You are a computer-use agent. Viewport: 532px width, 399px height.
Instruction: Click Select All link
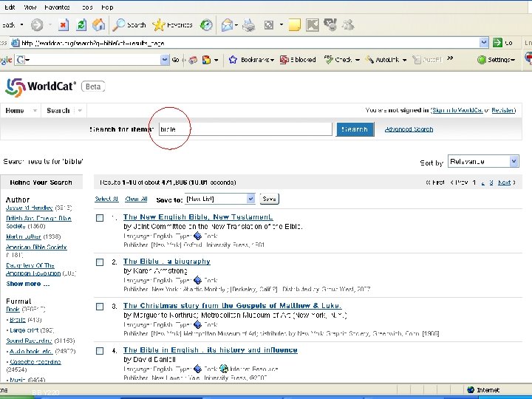click(x=106, y=199)
